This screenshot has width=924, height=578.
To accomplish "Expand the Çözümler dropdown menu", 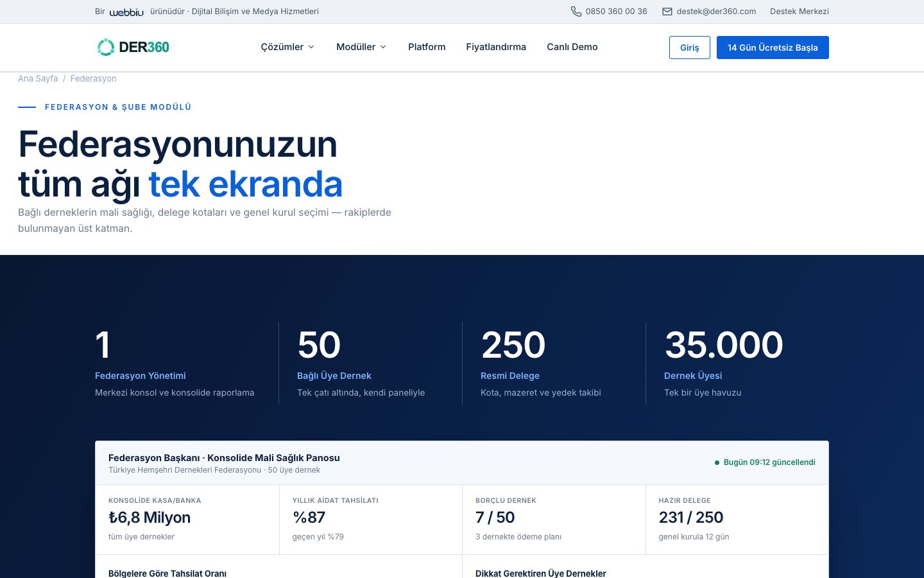I will pos(287,47).
